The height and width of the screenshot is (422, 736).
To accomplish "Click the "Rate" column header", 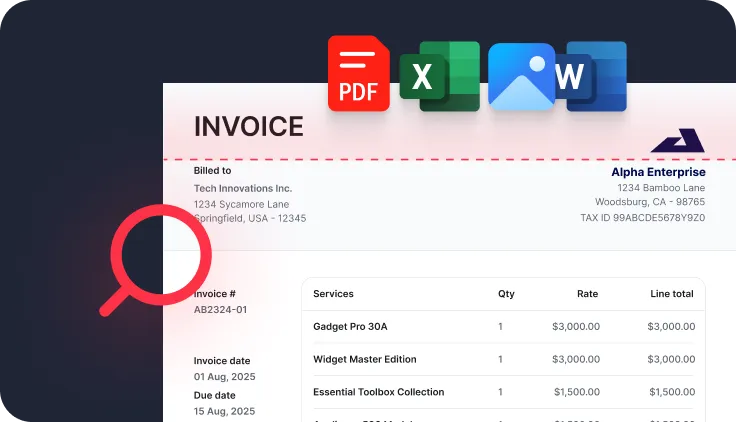I will tap(587, 294).
